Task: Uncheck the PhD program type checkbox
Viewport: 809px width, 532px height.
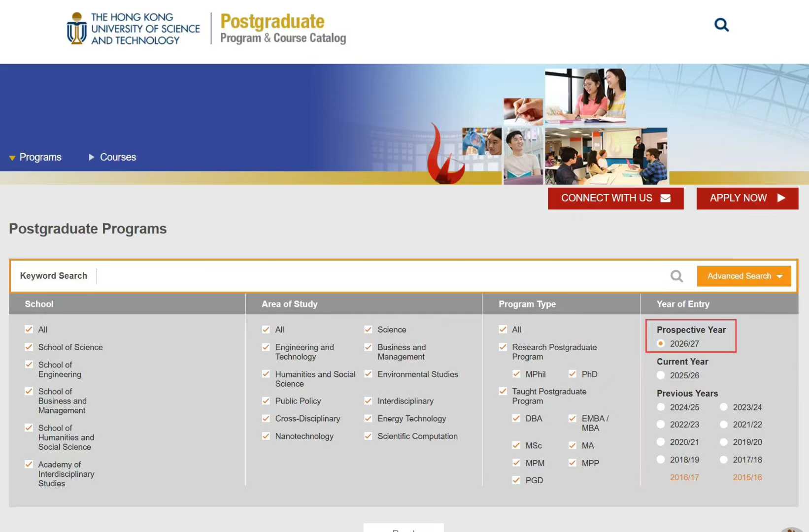Action: 573,374
